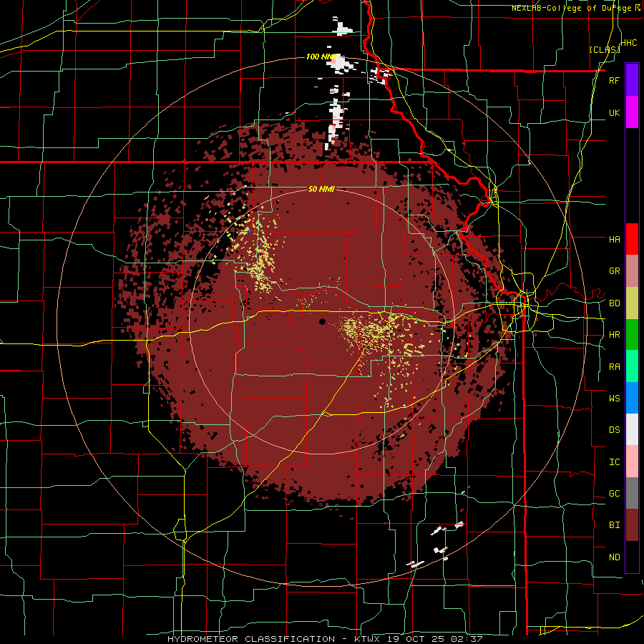Click the "RA" legend label
Viewport: 644px width, 644px height.
614,367
